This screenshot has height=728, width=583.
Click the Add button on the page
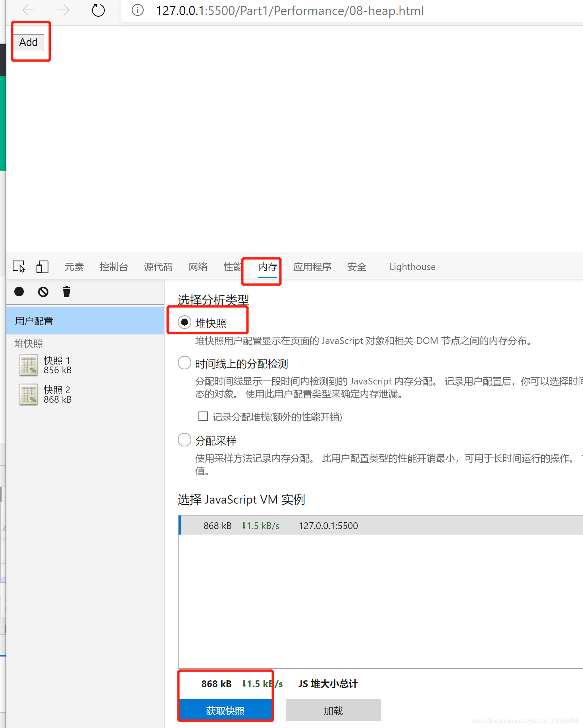(x=29, y=42)
